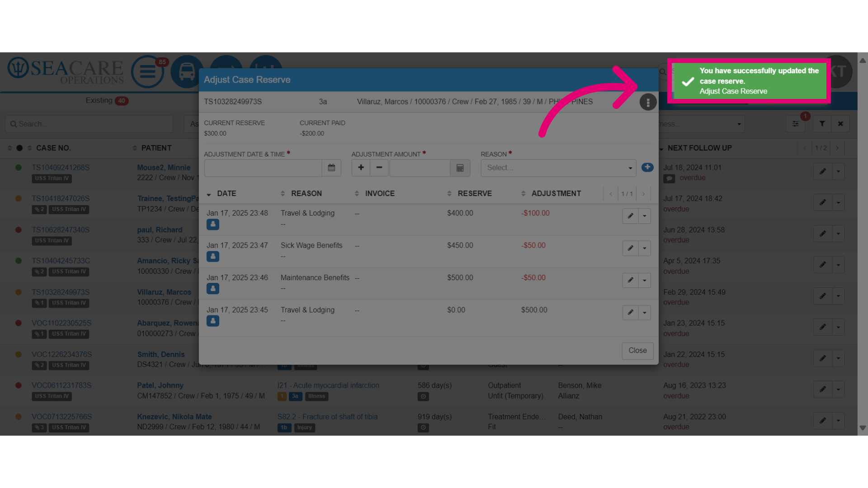Click user icon under Jan 17, 2025 23:46

(213, 288)
